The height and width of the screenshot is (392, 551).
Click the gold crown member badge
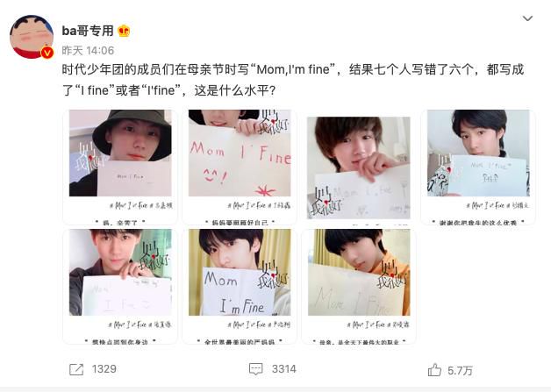coord(124,31)
